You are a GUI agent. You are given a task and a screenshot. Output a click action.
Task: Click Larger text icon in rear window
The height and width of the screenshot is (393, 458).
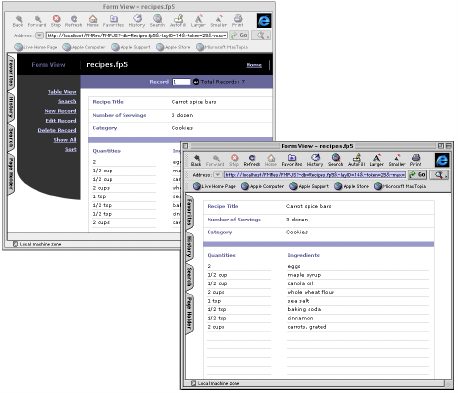coord(198,21)
